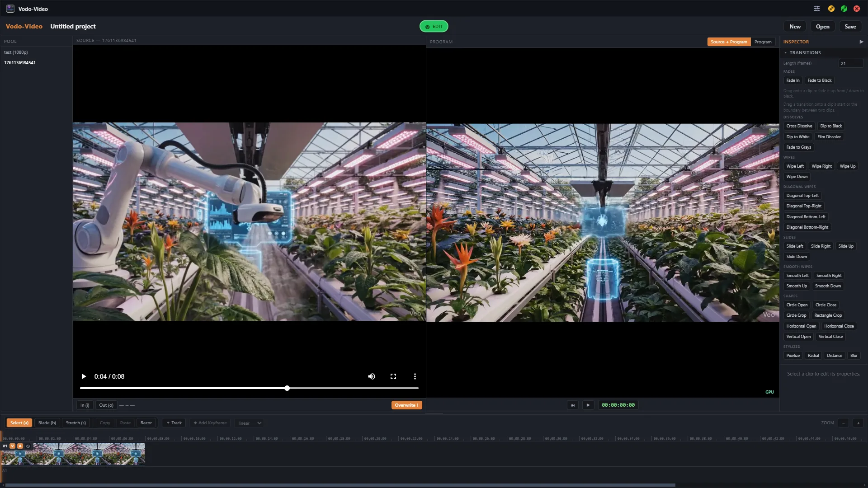The image size is (868, 488).
Task: Add a new Track
Action: coord(174,423)
